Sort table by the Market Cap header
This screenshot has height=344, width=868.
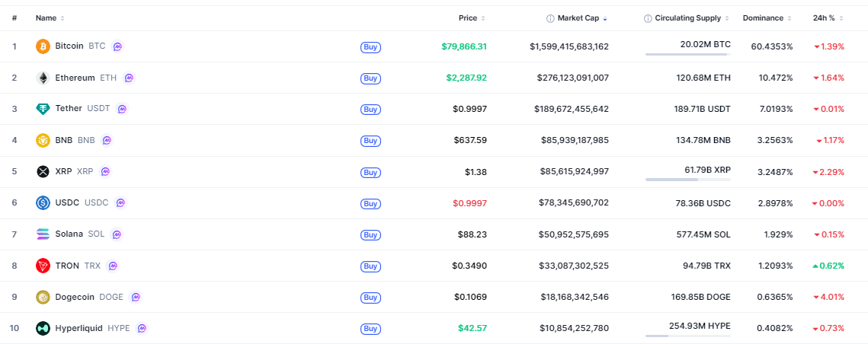[x=581, y=18]
